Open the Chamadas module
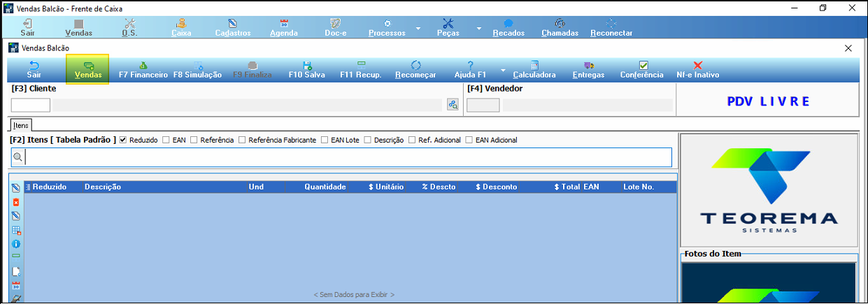The height and width of the screenshot is (304, 868). point(560,27)
